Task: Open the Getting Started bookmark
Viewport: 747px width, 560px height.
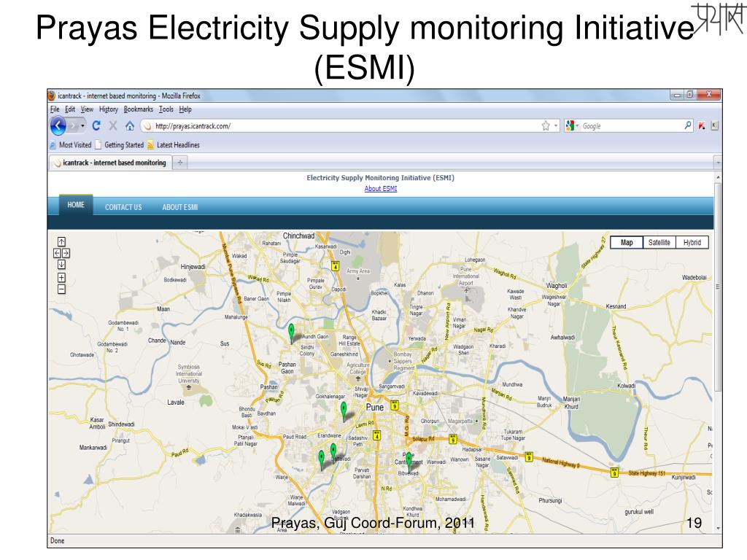Action: pyautogui.click(x=119, y=145)
